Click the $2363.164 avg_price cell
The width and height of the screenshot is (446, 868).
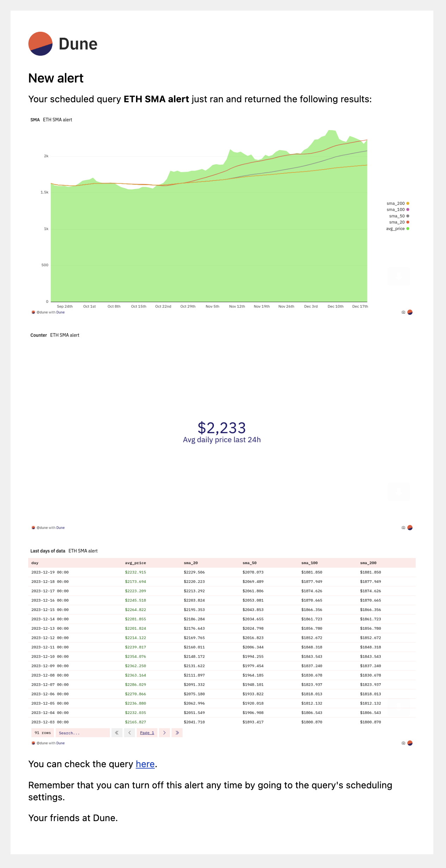(x=135, y=676)
